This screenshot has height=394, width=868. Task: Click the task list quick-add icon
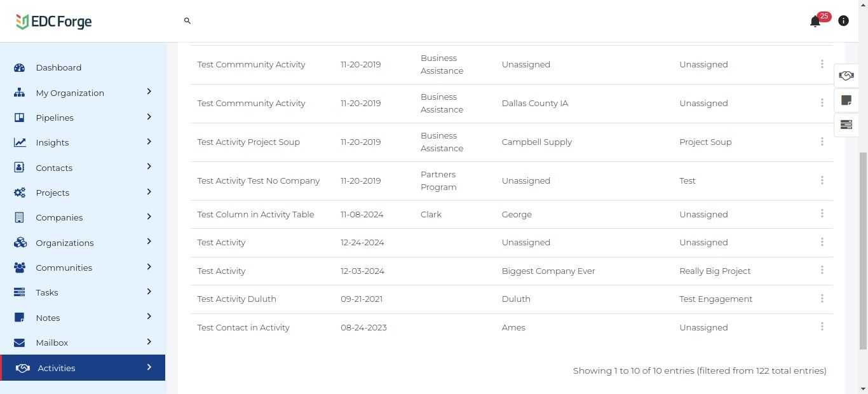point(846,125)
